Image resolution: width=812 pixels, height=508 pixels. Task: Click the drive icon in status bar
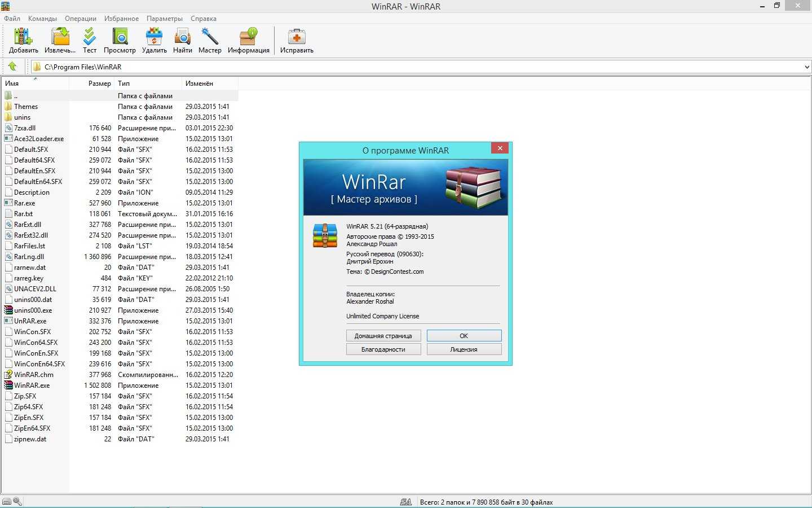(6, 501)
